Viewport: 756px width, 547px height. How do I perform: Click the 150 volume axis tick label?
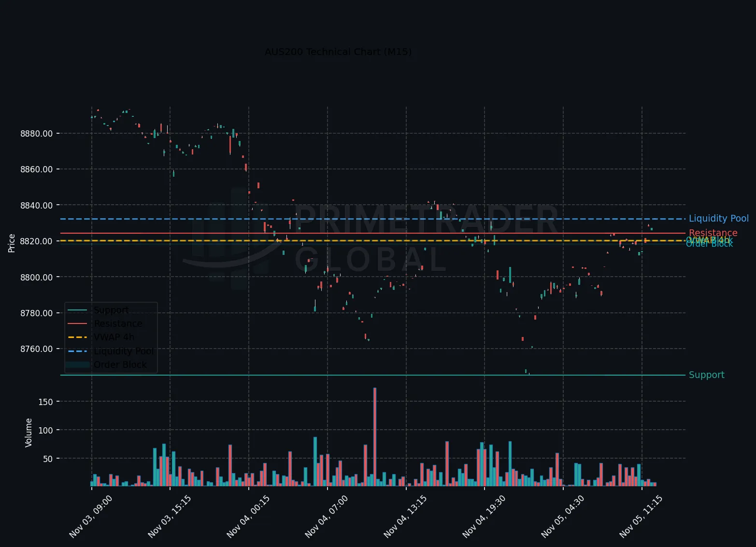click(x=46, y=402)
